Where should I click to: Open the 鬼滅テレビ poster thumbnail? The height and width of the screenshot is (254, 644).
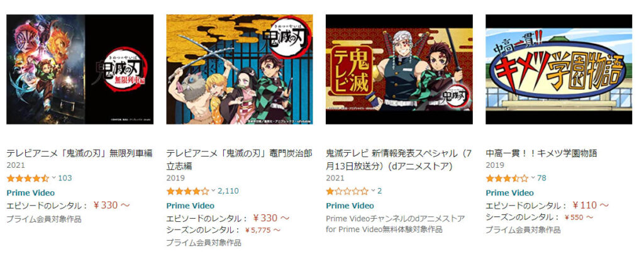399,69
